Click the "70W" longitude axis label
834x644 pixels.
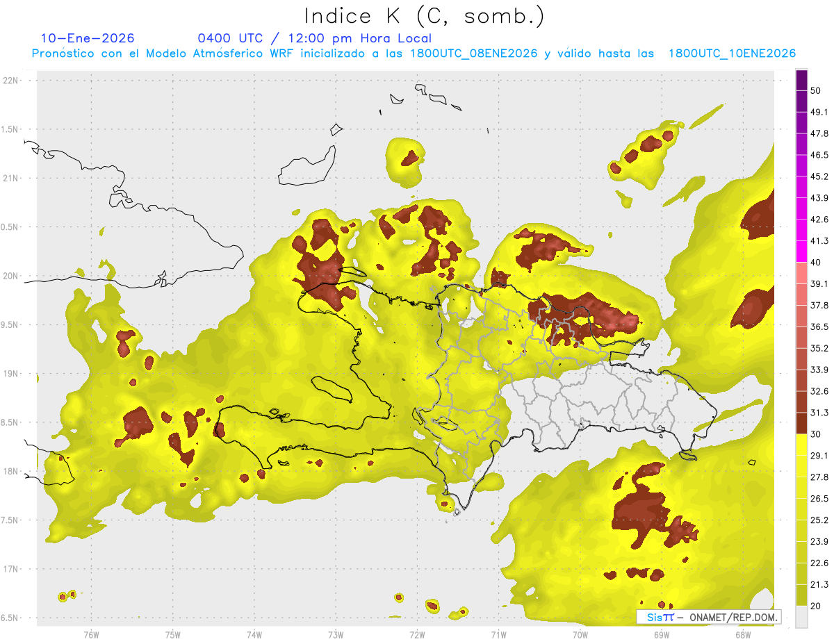coord(580,634)
